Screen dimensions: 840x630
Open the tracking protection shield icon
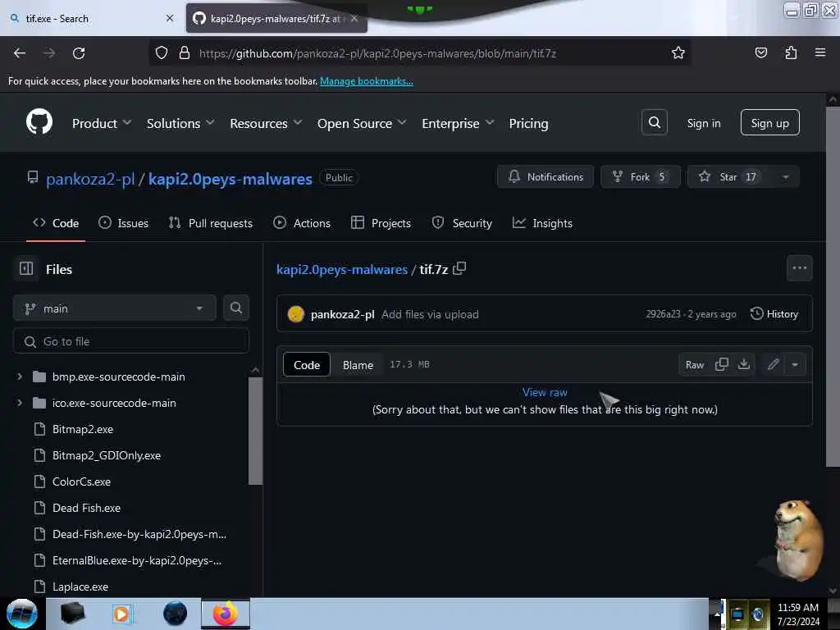click(x=162, y=53)
